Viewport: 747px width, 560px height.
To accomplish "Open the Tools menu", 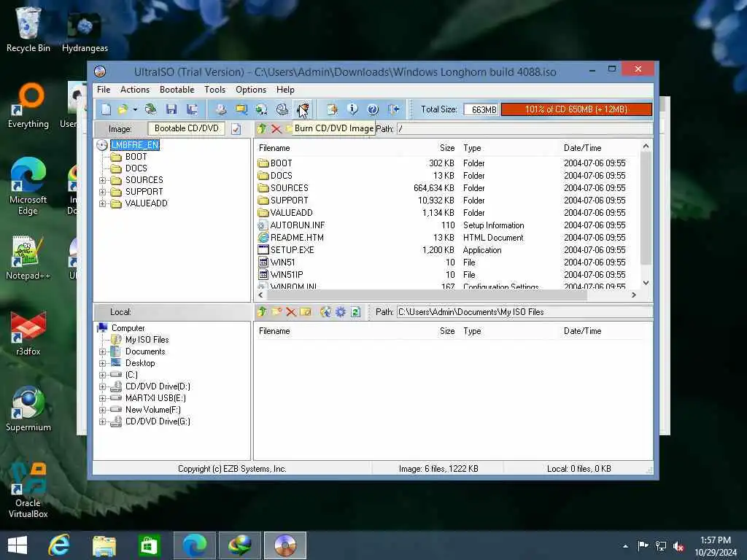I will click(x=215, y=90).
